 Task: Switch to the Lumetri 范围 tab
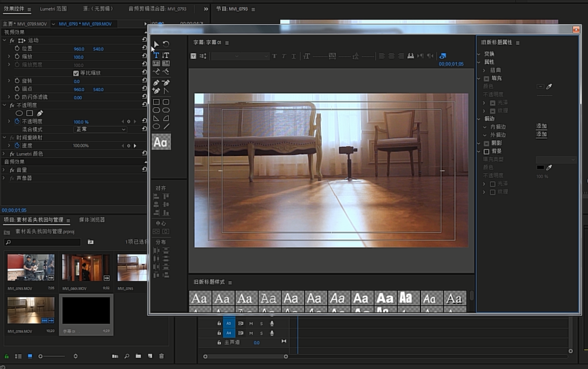click(53, 9)
